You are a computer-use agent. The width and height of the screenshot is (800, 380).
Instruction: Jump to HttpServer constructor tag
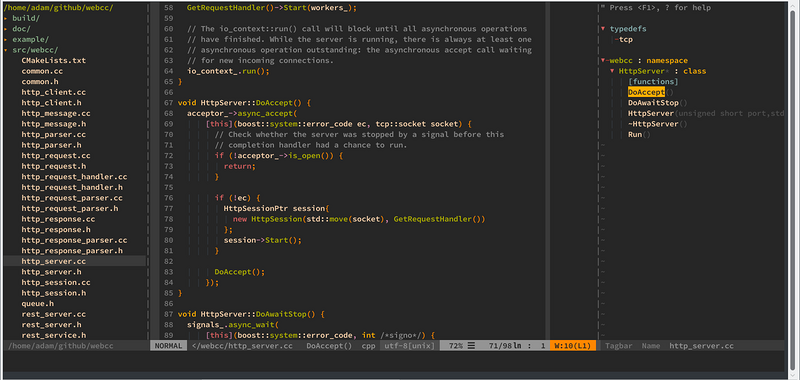click(x=651, y=113)
